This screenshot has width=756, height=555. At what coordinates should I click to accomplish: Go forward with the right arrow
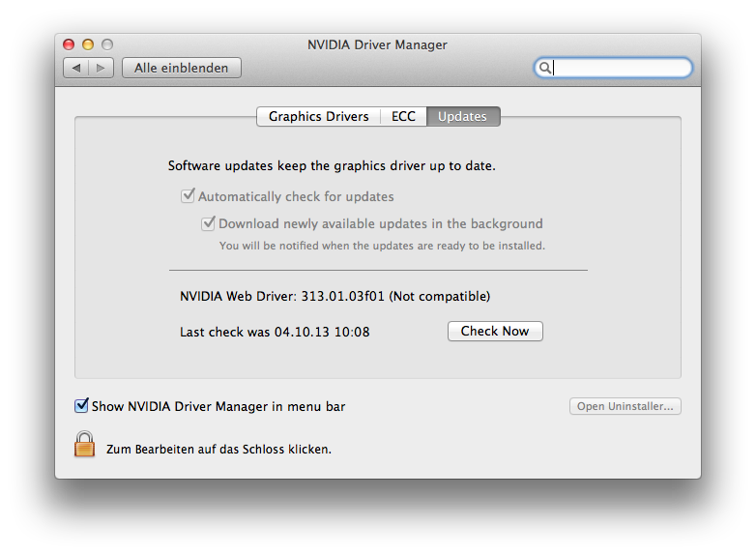(101, 68)
